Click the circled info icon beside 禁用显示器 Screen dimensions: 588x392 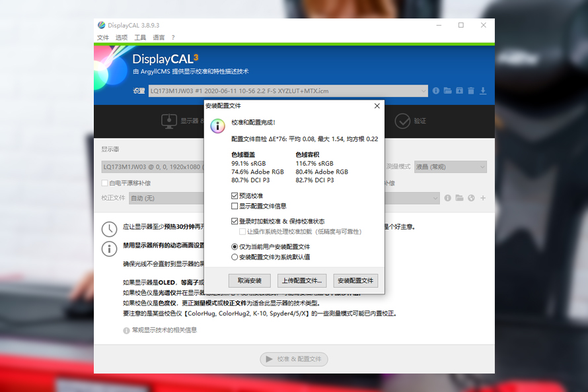point(109,249)
